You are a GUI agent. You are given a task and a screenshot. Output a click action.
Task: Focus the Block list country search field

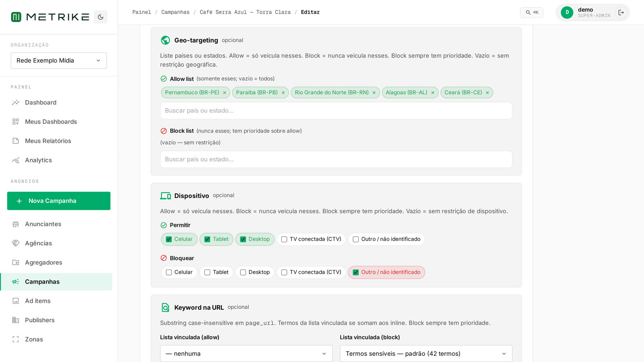336,159
